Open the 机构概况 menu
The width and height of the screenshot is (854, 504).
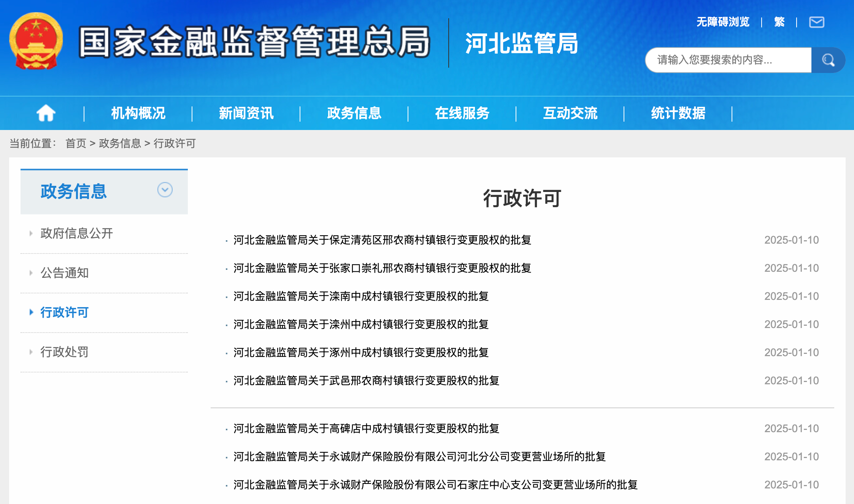coord(138,113)
